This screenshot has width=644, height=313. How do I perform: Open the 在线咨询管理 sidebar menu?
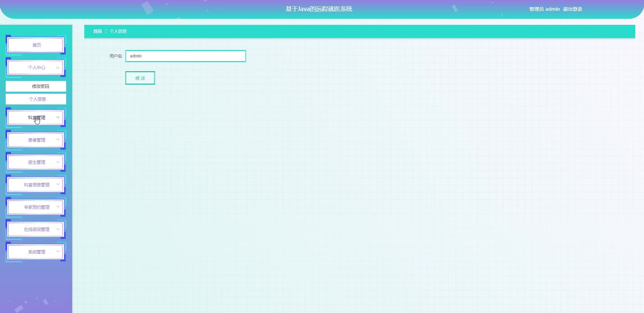tap(36, 229)
